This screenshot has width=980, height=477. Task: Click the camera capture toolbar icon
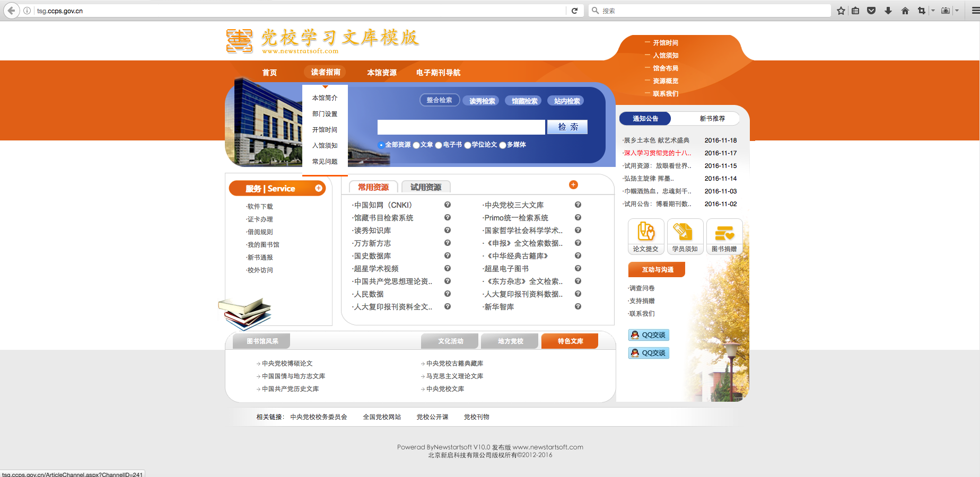(x=946, y=11)
